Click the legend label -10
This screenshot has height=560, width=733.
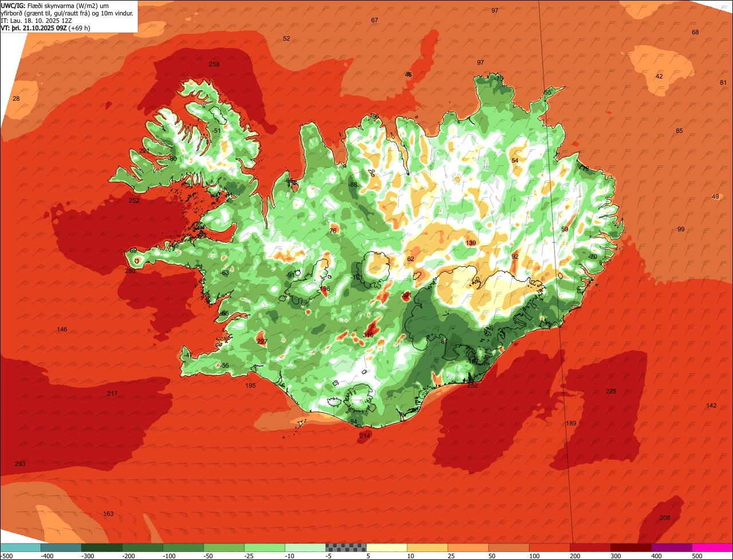(291, 556)
